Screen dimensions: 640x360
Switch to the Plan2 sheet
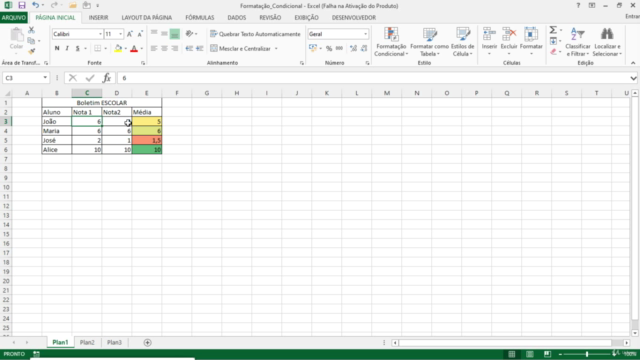[87, 342]
